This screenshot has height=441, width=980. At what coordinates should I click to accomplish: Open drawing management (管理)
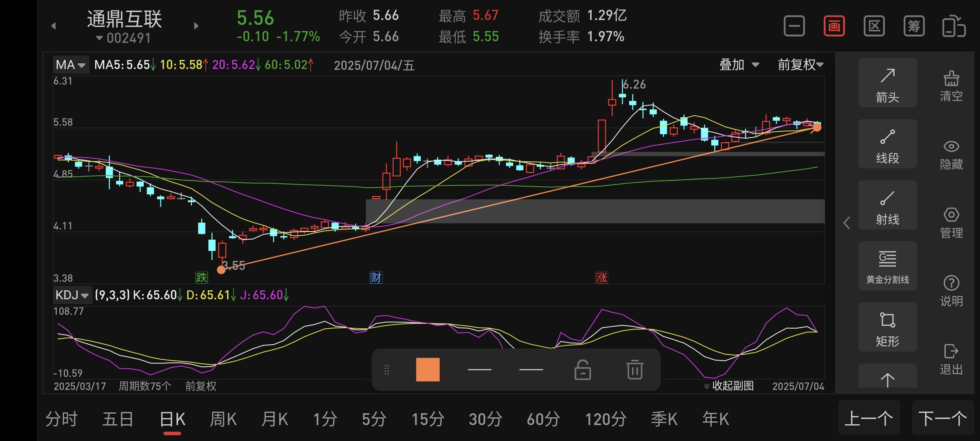[951, 223]
